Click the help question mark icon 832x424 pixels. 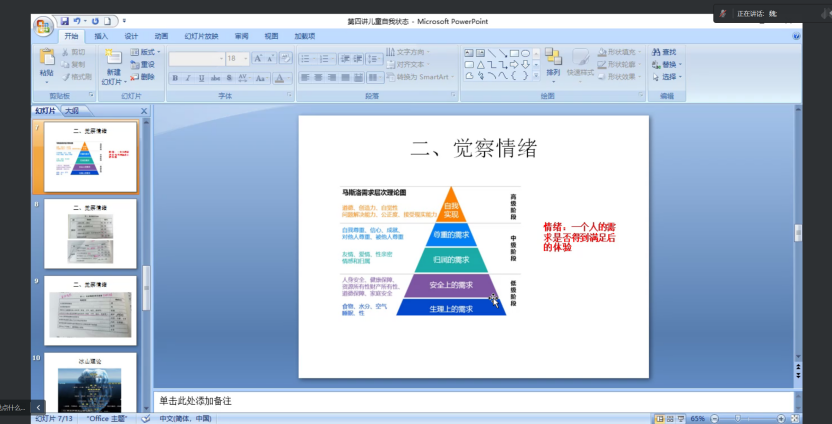(796, 35)
